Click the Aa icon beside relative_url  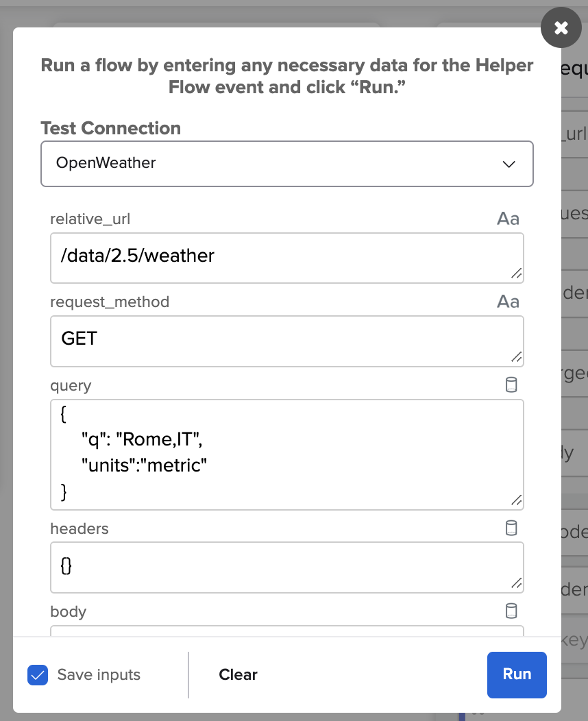(508, 219)
